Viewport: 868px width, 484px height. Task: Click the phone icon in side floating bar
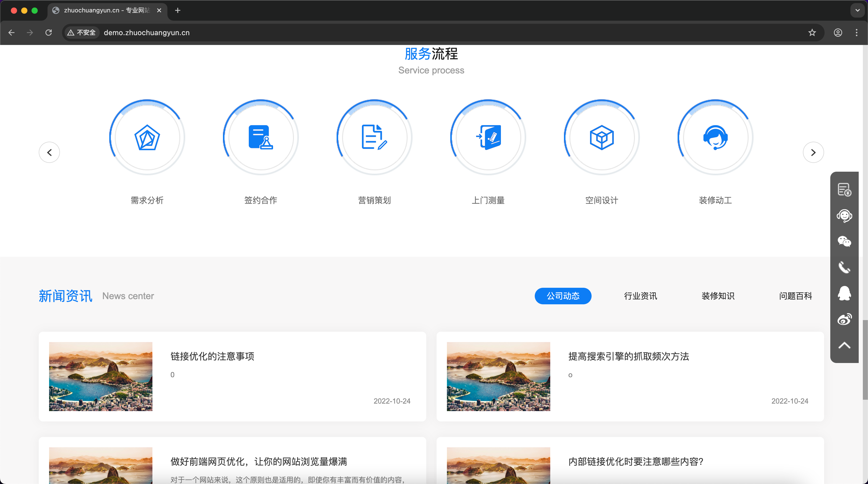tap(844, 267)
